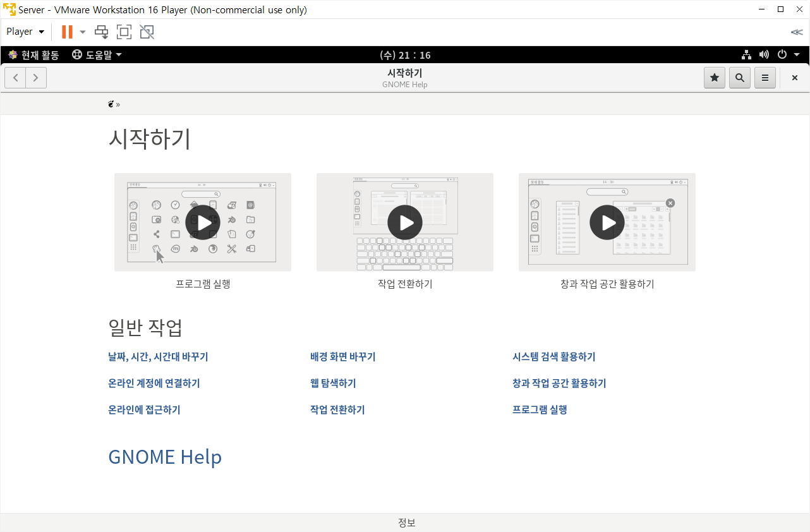Open the power system menu in top bar
The height and width of the screenshot is (532, 810).
(x=789, y=55)
